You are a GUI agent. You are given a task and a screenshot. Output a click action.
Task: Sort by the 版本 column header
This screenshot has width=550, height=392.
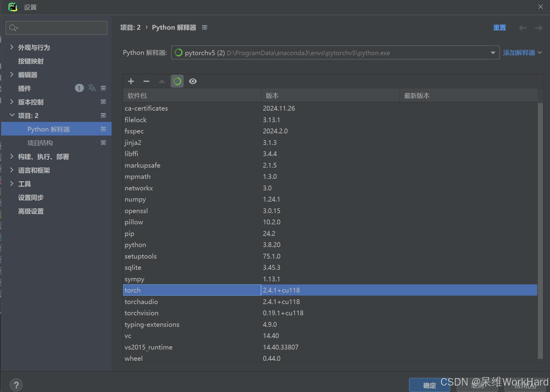(x=330, y=95)
